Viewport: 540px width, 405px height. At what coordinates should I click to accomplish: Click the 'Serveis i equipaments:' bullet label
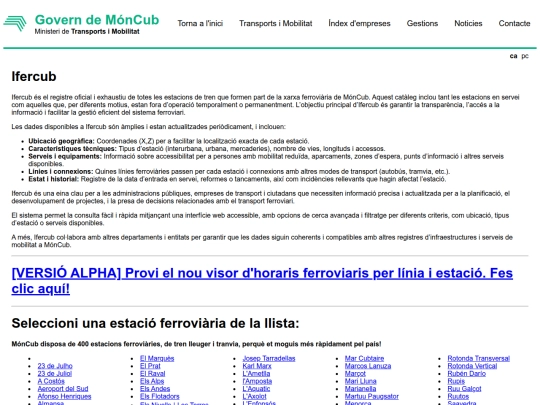click(65, 156)
